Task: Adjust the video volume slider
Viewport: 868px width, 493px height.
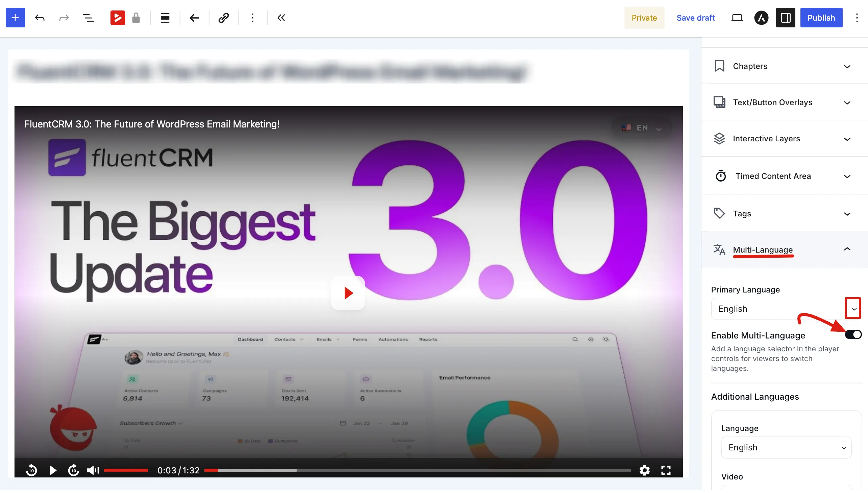Action: pos(126,470)
